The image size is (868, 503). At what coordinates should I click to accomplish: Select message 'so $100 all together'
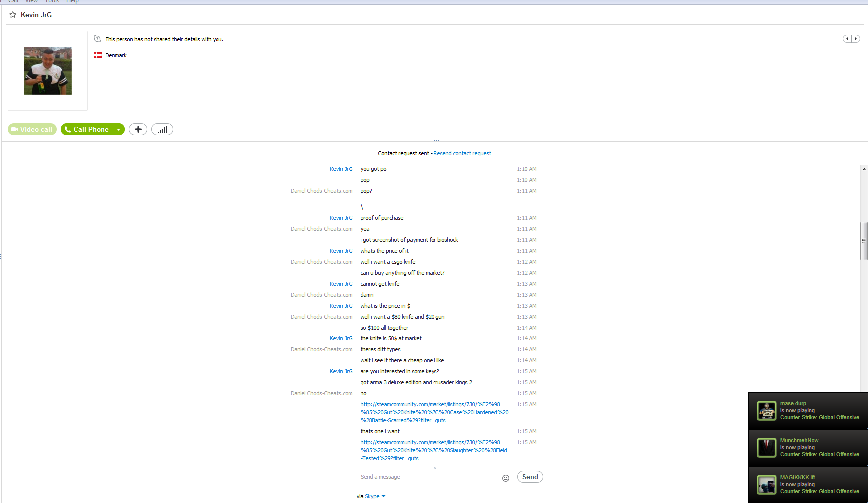coord(384,328)
